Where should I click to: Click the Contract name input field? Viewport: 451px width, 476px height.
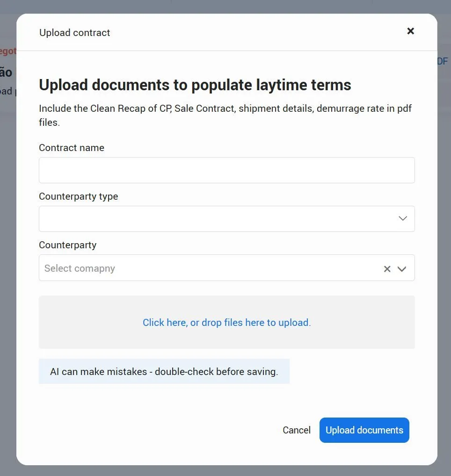click(x=226, y=170)
